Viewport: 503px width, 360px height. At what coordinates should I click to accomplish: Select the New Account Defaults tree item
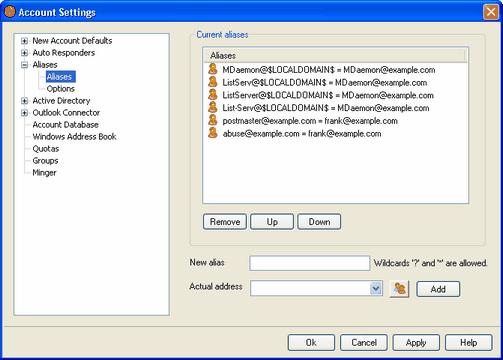pyautogui.click(x=72, y=41)
